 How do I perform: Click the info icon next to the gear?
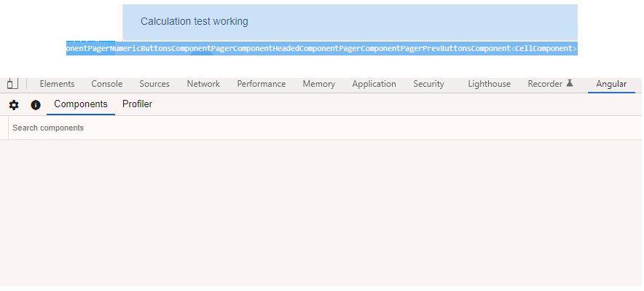tap(36, 105)
